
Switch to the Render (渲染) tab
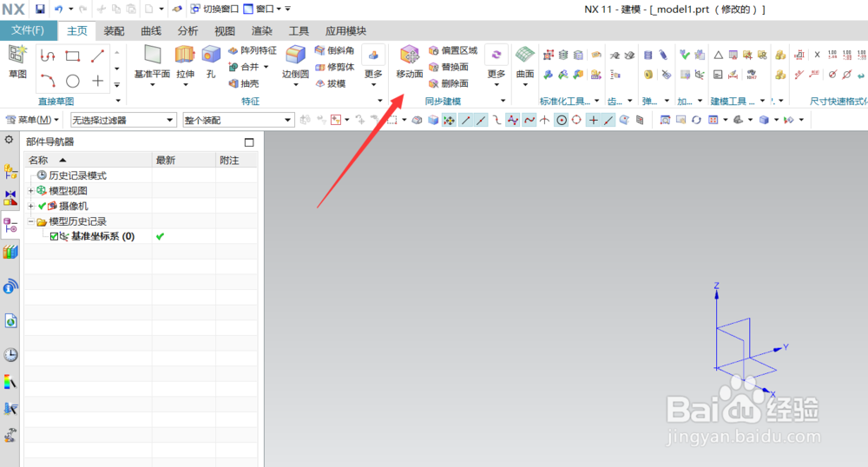[x=262, y=31]
